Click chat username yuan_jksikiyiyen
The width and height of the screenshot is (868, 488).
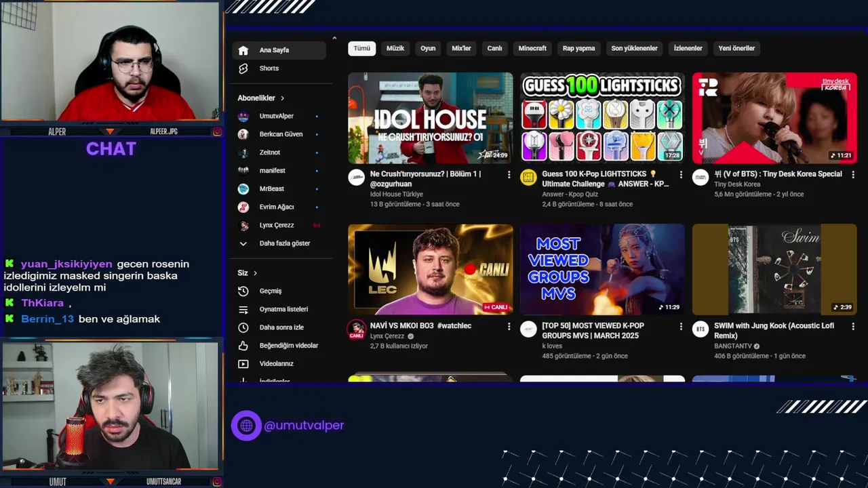point(66,264)
